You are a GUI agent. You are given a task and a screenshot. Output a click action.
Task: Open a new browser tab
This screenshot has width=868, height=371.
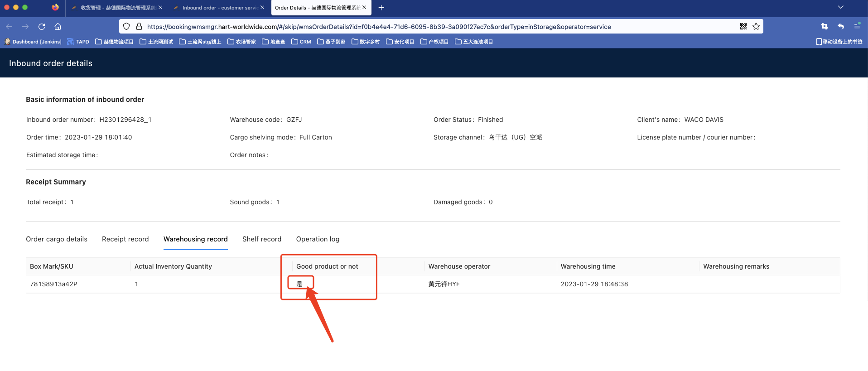(381, 8)
